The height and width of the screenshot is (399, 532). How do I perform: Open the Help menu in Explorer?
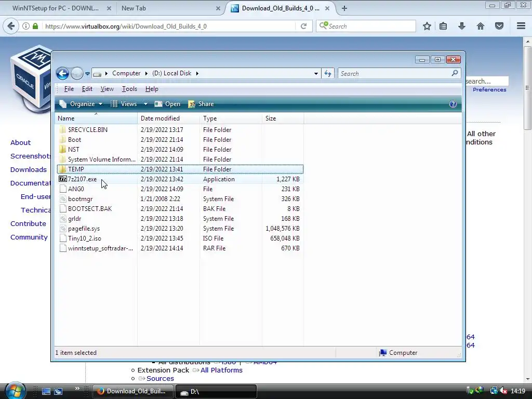tap(152, 89)
